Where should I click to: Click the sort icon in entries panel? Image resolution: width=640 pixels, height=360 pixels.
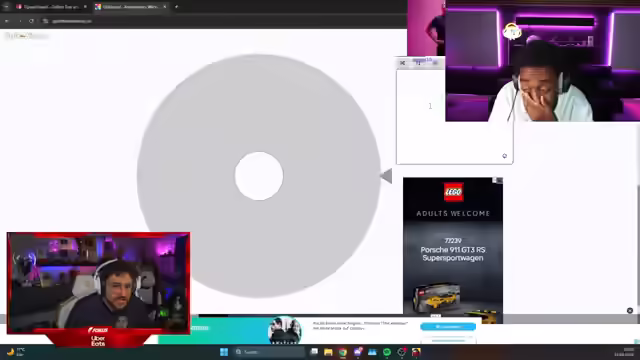pos(418,63)
